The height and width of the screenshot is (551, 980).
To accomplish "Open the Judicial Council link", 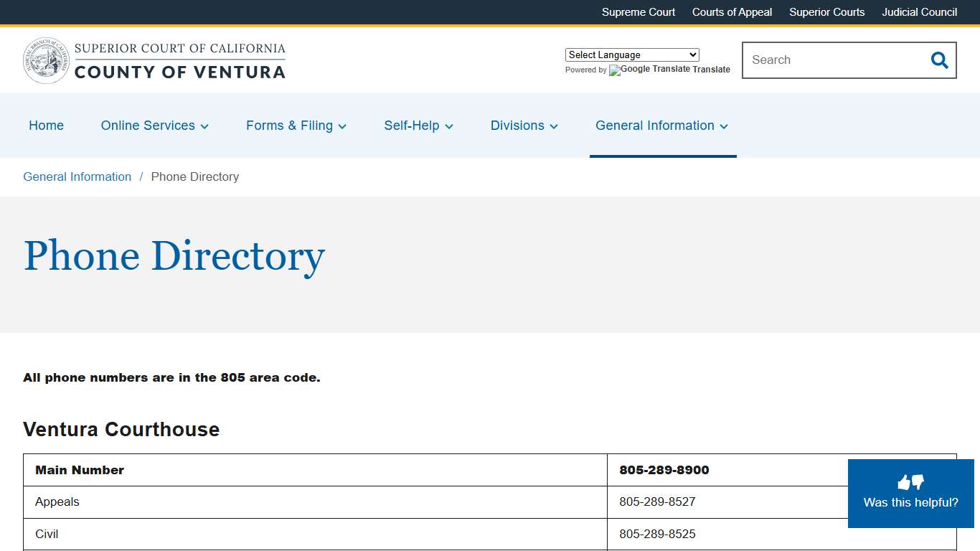I will [919, 12].
